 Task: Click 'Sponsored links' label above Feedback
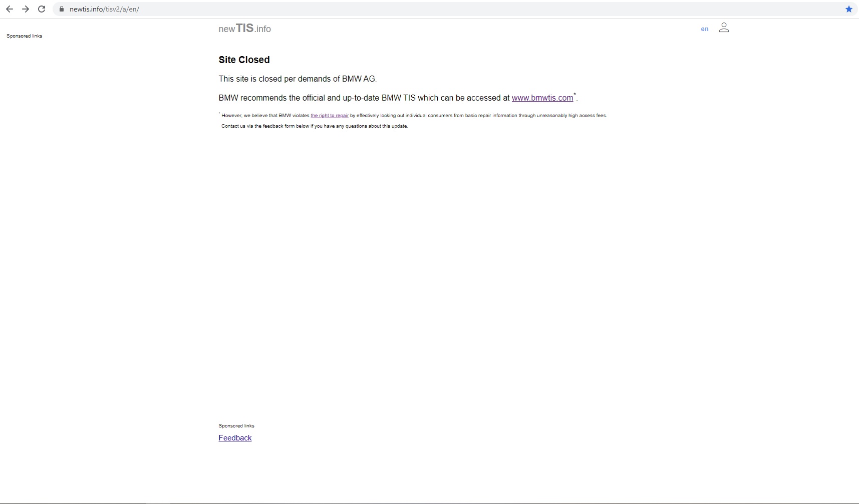point(236,426)
